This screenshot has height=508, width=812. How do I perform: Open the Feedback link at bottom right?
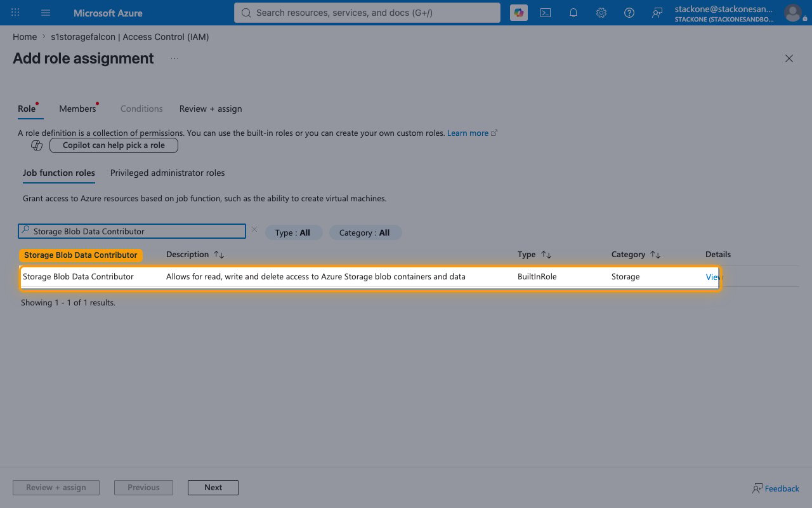pos(776,488)
